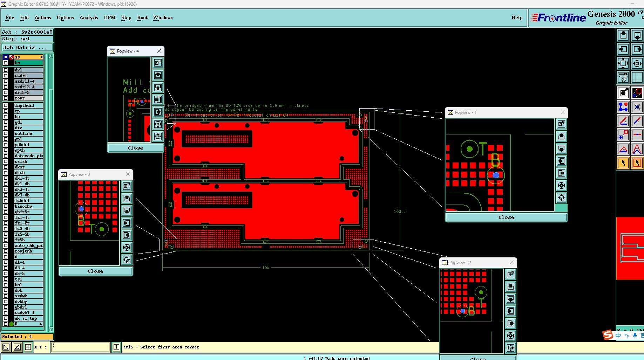Click the scale ratio icon in bottom bar

[17, 347]
